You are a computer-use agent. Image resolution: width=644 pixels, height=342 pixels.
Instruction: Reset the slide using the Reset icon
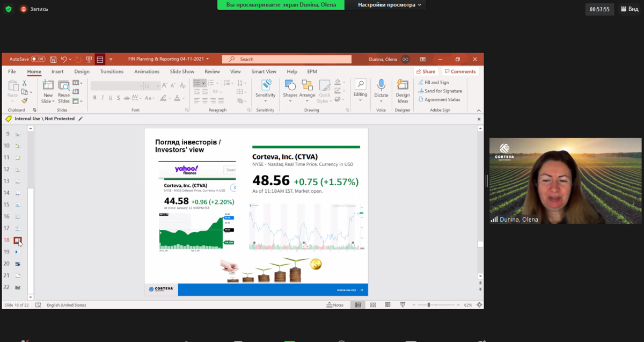point(75,92)
